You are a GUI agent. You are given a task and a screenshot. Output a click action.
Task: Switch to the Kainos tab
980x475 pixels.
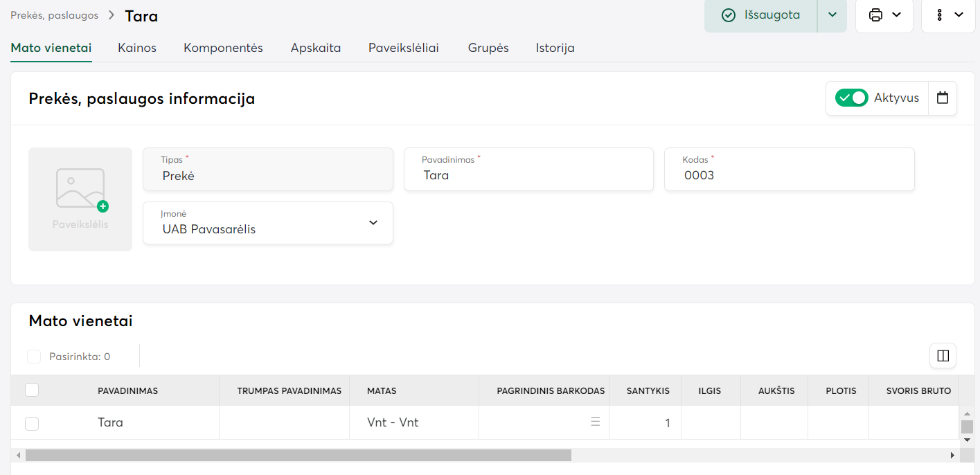(x=137, y=48)
